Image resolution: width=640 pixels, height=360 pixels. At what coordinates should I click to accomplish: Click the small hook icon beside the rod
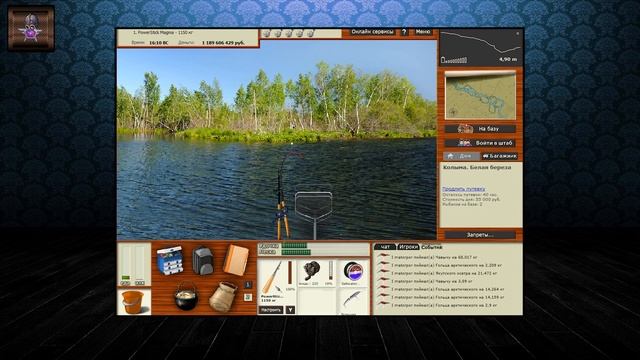pyautogui.click(x=278, y=289)
